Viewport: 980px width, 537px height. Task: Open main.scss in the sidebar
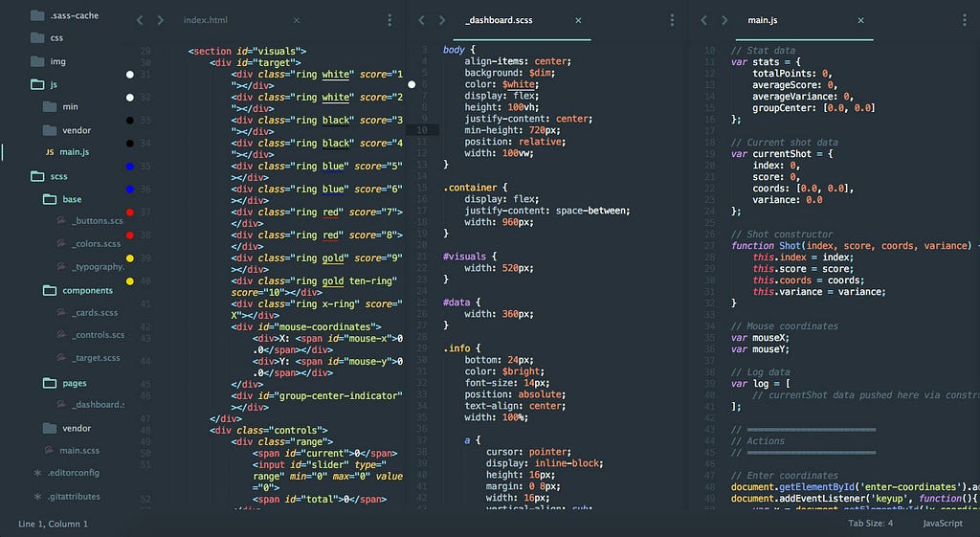tap(72, 451)
